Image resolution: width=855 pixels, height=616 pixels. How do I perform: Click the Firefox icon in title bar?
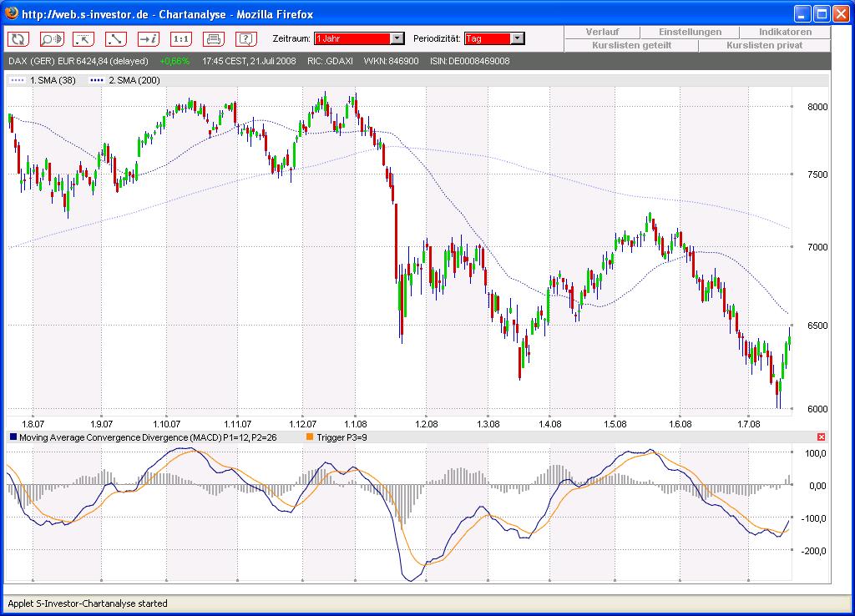pos(11,13)
